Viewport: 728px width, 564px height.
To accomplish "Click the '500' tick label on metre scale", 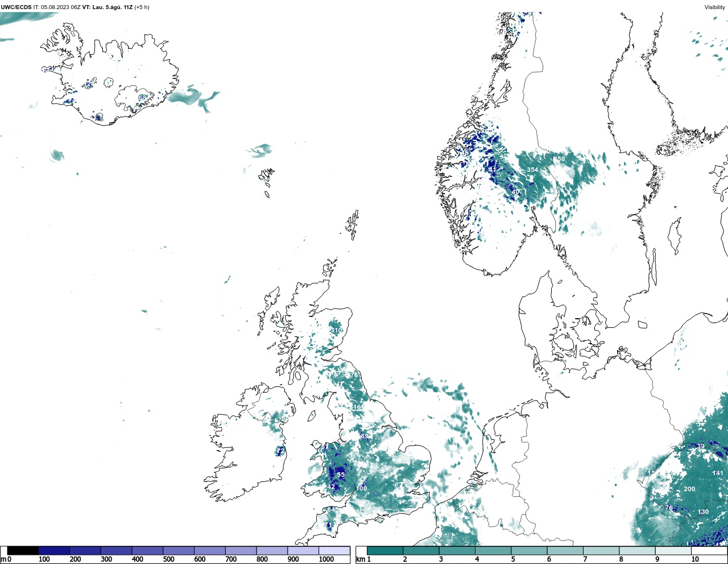I will point(169,559).
